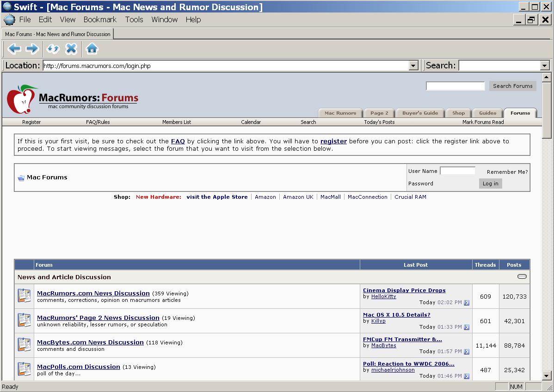Focus the forum search text field
Viewport: 554px width, 392px height.
pyautogui.click(x=456, y=86)
